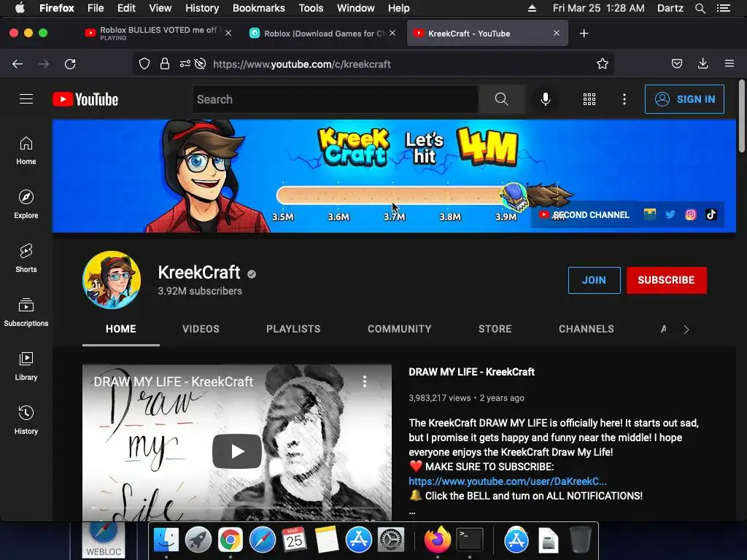This screenshot has width=747, height=560.
Task: Select the HOME channel tab
Action: tap(120, 329)
